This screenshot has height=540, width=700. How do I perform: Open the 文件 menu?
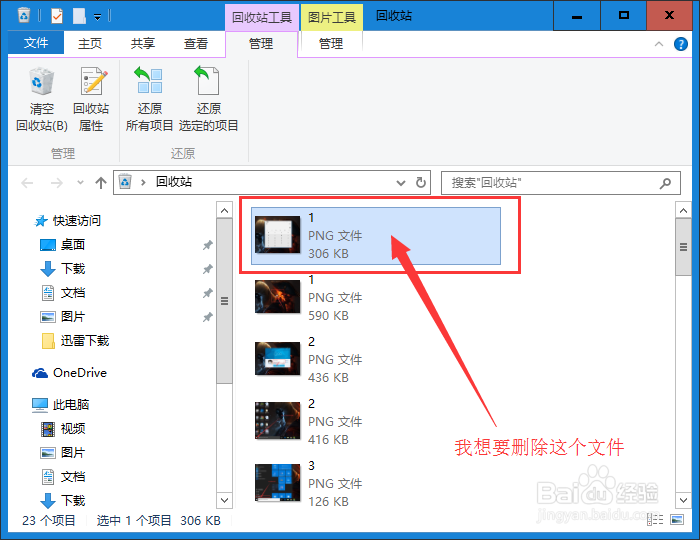[36, 43]
